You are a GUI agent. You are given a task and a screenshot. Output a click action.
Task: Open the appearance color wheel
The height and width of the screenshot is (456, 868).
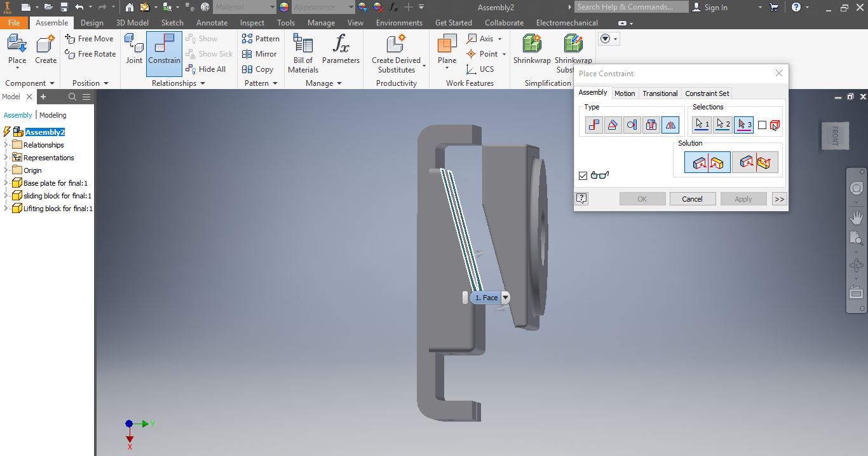click(x=284, y=8)
